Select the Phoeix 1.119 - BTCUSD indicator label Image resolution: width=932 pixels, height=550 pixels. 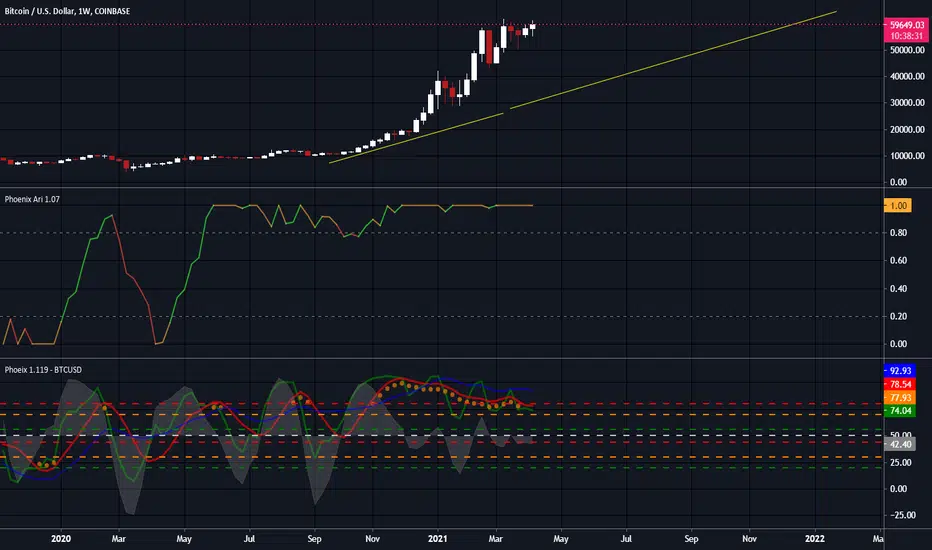click(x=43, y=370)
